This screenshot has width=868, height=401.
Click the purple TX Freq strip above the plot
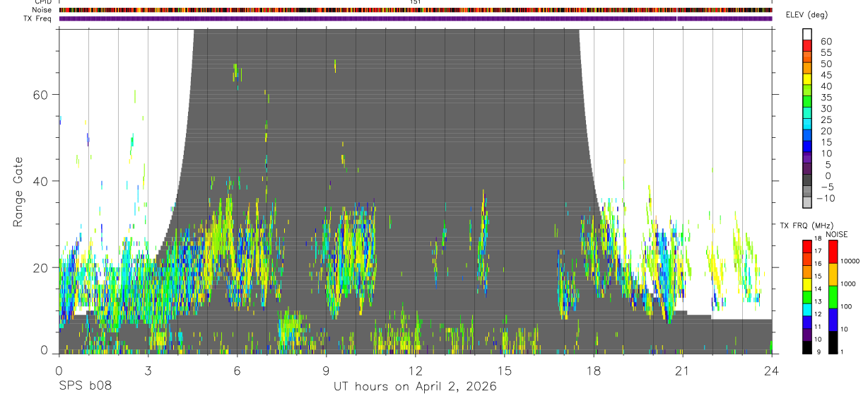point(415,19)
